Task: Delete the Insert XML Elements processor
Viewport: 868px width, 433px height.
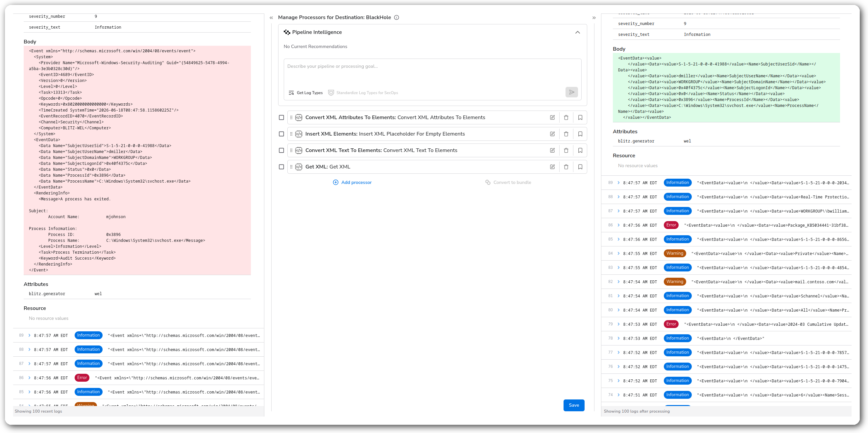Action: click(x=566, y=134)
